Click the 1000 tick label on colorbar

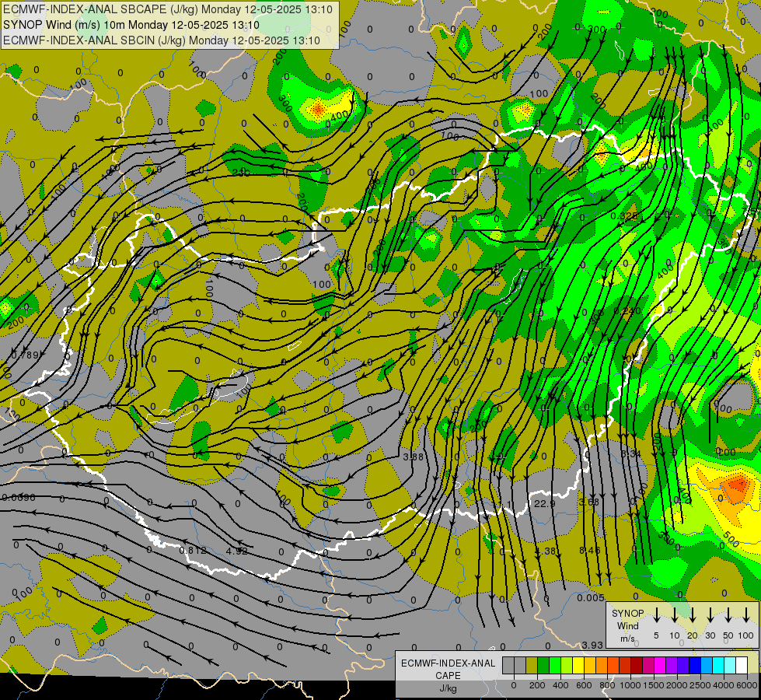(x=630, y=685)
